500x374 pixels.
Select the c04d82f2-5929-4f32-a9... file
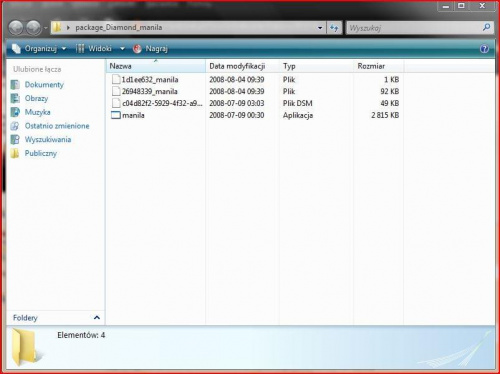162,103
